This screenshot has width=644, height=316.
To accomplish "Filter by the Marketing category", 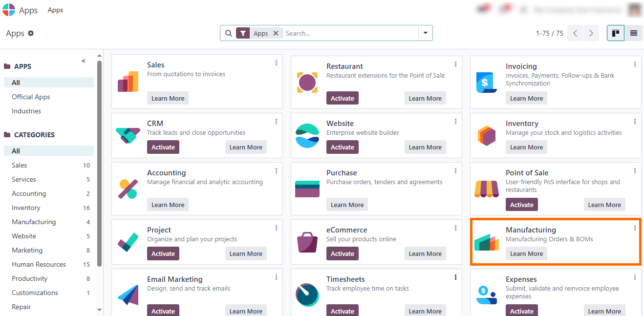I will [x=49, y=250].
